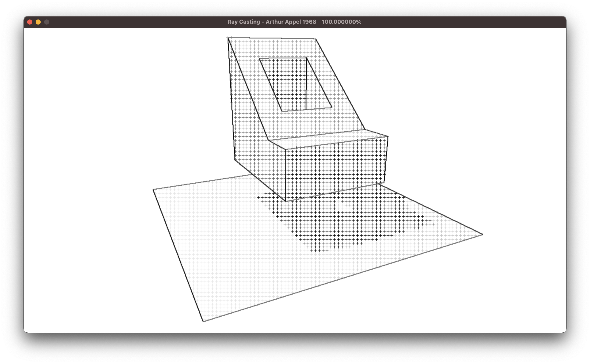
Task: Click the far right corner of the ground plane
Action: (x=482, y=234)
